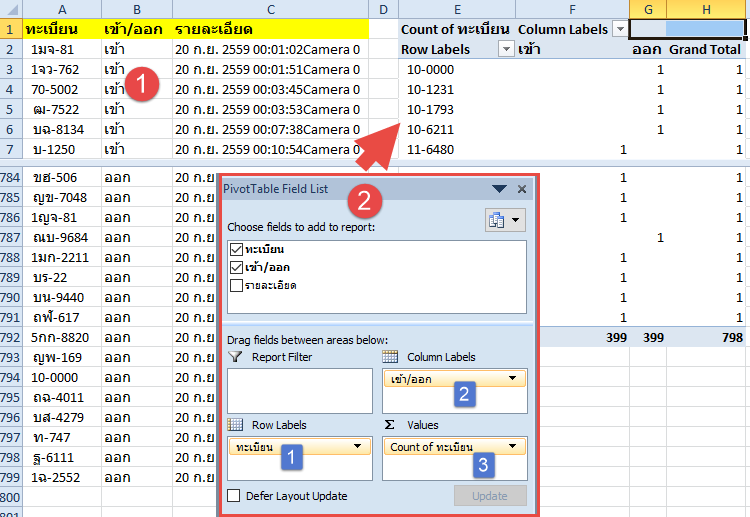Select the entire sheet with the corner button
The width and height of the screenshot is (750, 517).
point(11,9)
